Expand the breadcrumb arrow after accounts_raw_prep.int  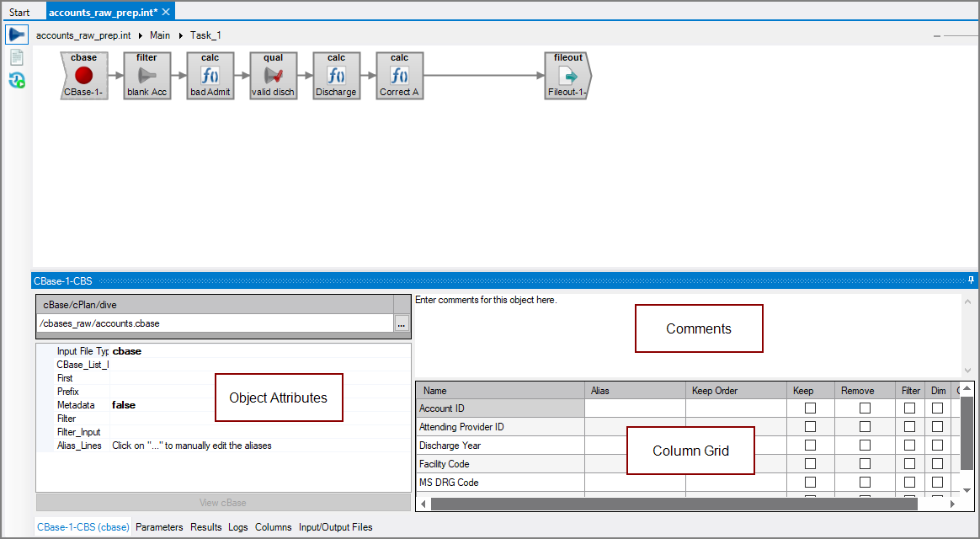tap(139, 35)
